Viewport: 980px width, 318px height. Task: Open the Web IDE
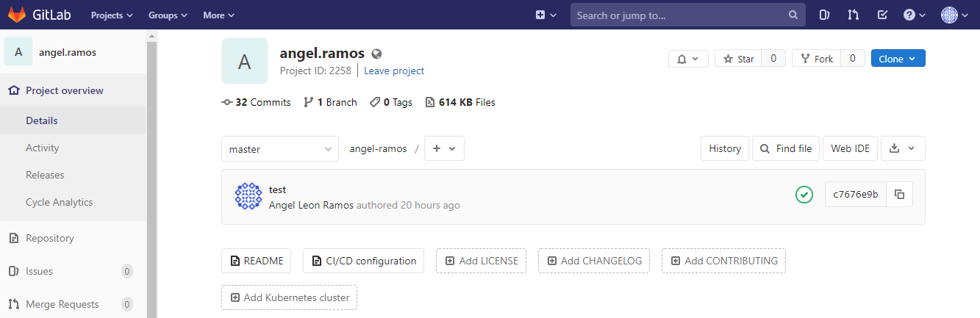click(x=850, y=148)
